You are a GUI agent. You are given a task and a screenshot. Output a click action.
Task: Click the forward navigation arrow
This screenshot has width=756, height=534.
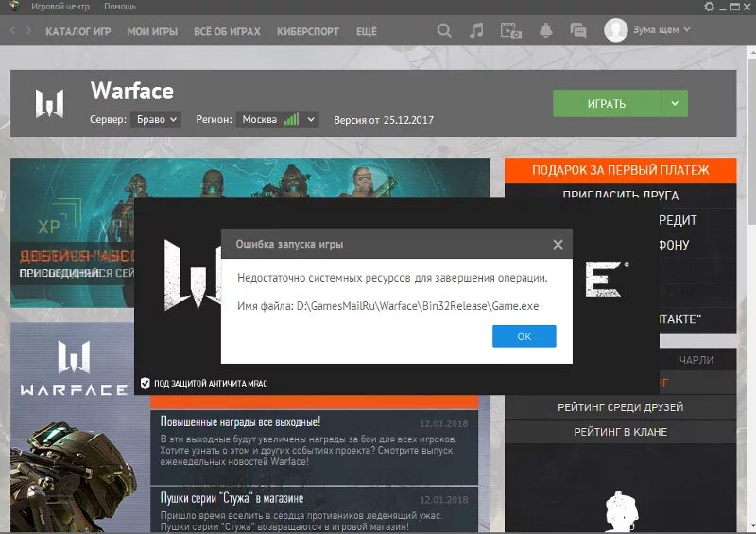pyautogui.click(x=28, y=30)
